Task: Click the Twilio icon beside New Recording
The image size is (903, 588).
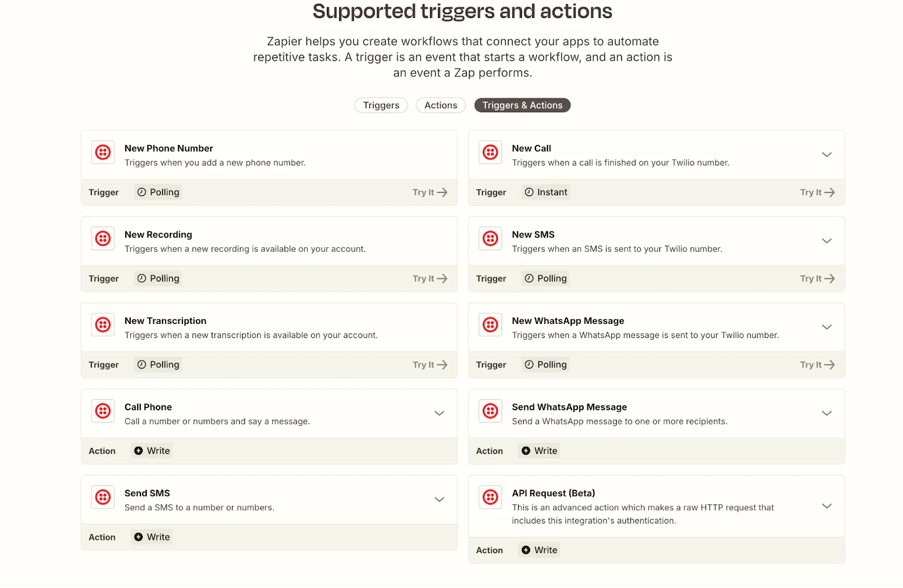Action: [x=103, y=239]
